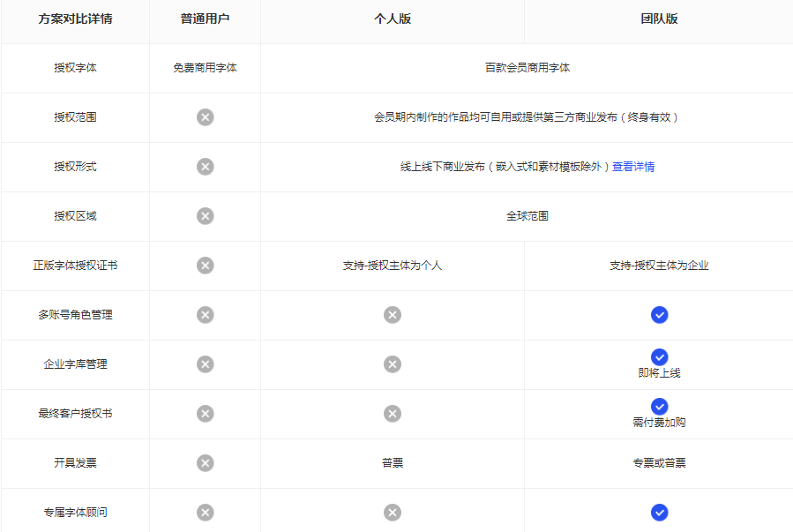Select the 团队版 column header
The height and width of the screenshot is (532, 793).
coord(659,19)
